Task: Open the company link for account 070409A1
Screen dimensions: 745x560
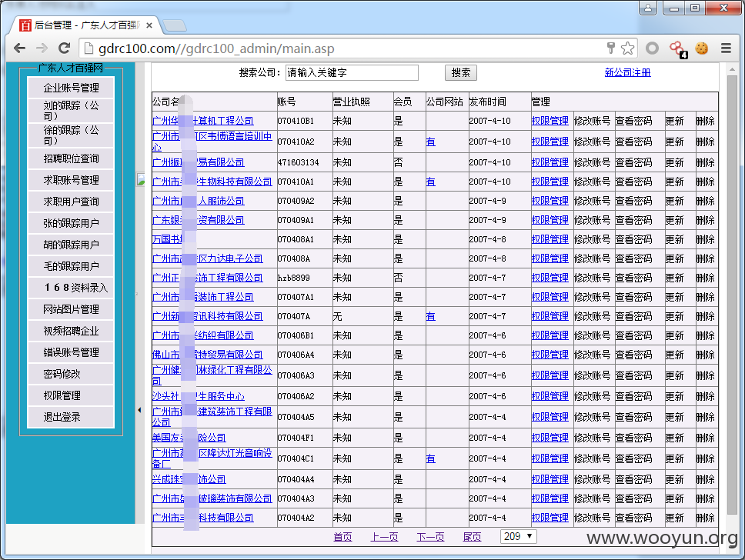Action: pos(198,220)
